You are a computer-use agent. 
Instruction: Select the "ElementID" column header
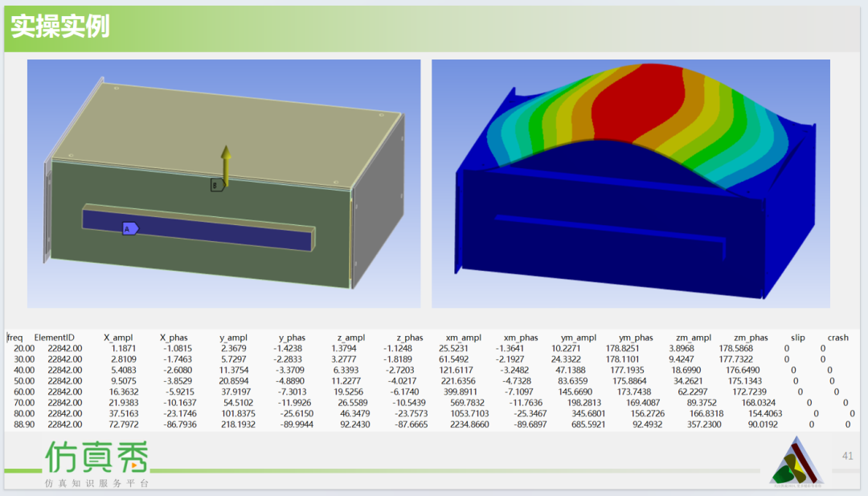(54, 338)
